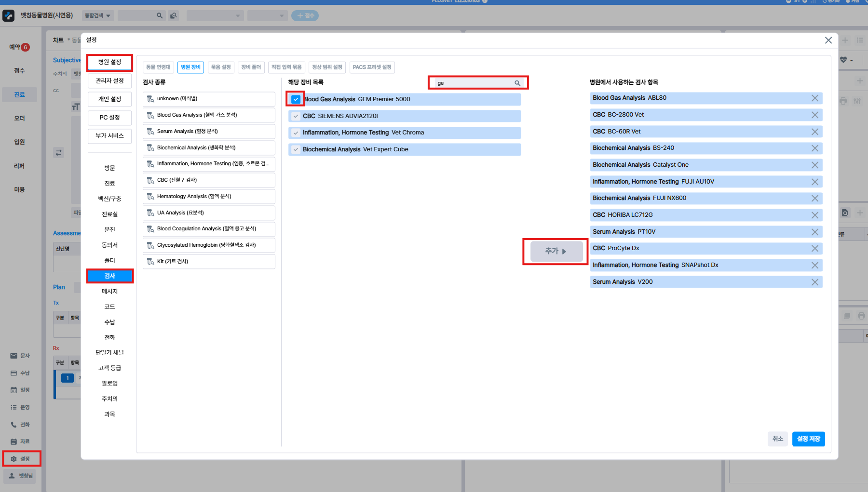Viewport: 868px width, 492px height.
Task: Open the 통합검색 dropdown
Action: tap(98, 15)
